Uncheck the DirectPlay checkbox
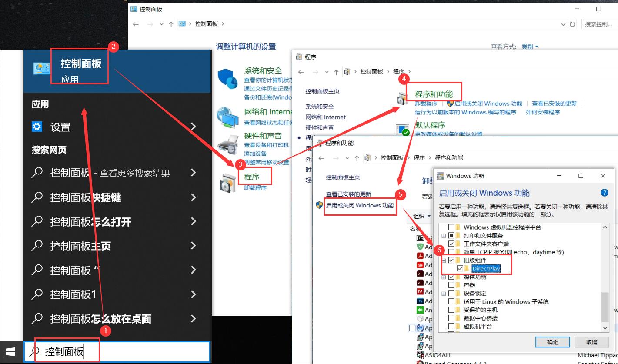 pyautogui.click(x=460, y=269)
